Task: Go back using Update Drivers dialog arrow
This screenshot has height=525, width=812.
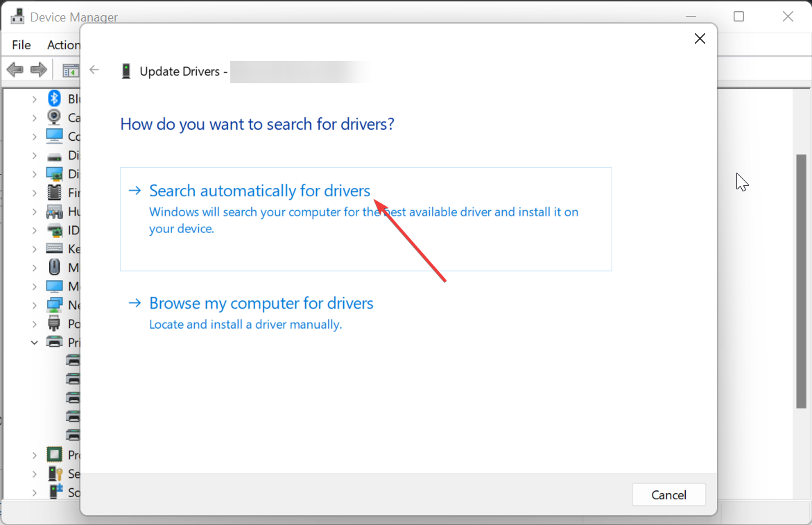Action: 94,70
